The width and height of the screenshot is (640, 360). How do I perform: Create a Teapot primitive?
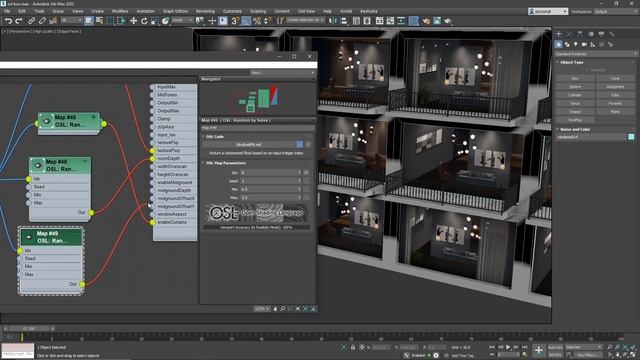coord(575,112)
